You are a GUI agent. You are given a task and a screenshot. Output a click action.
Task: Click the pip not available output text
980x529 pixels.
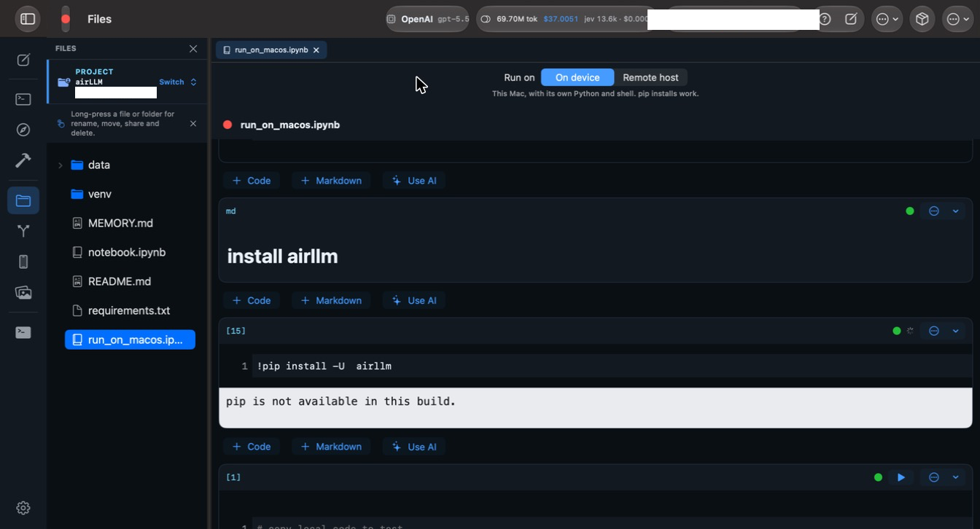(341, 401)
